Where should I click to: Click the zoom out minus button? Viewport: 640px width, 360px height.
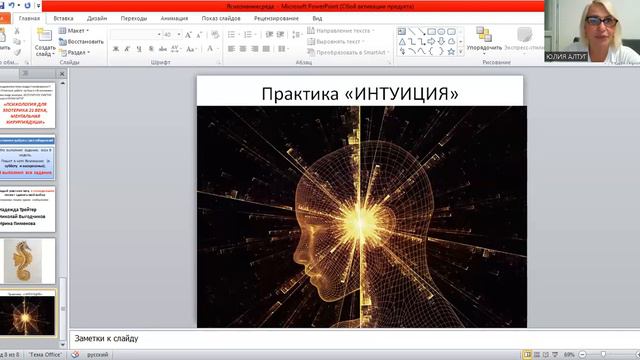pos(583,354)
